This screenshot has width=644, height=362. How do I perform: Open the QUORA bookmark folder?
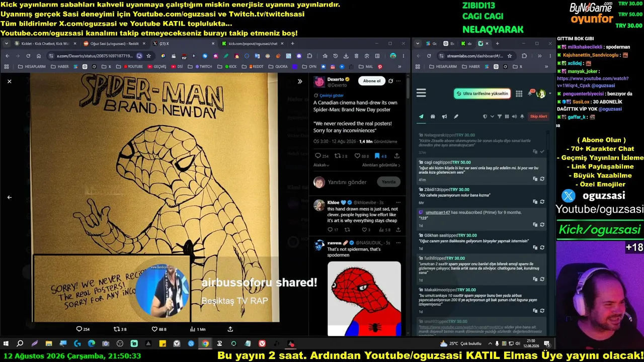[278, 66]
